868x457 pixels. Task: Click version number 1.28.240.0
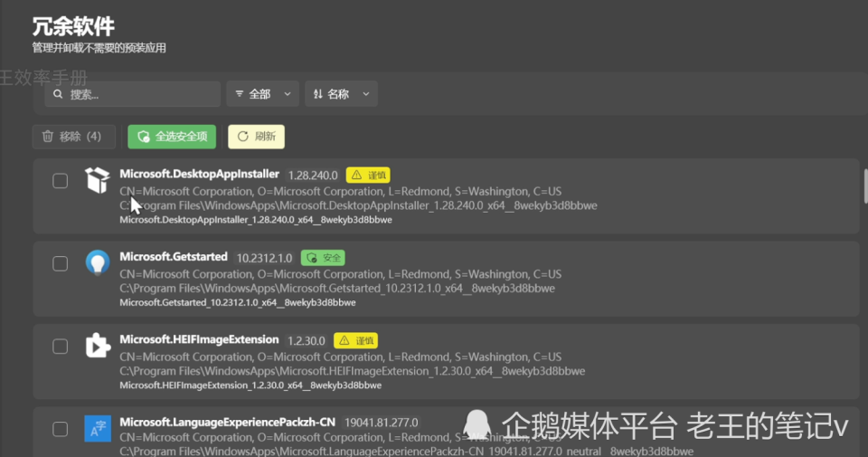coord(313,175)
